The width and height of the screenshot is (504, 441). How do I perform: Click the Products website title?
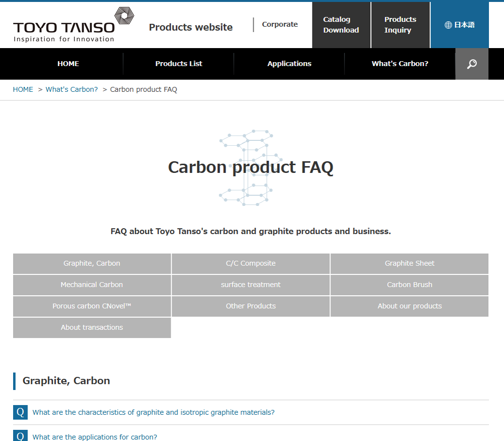coord(191,27)
